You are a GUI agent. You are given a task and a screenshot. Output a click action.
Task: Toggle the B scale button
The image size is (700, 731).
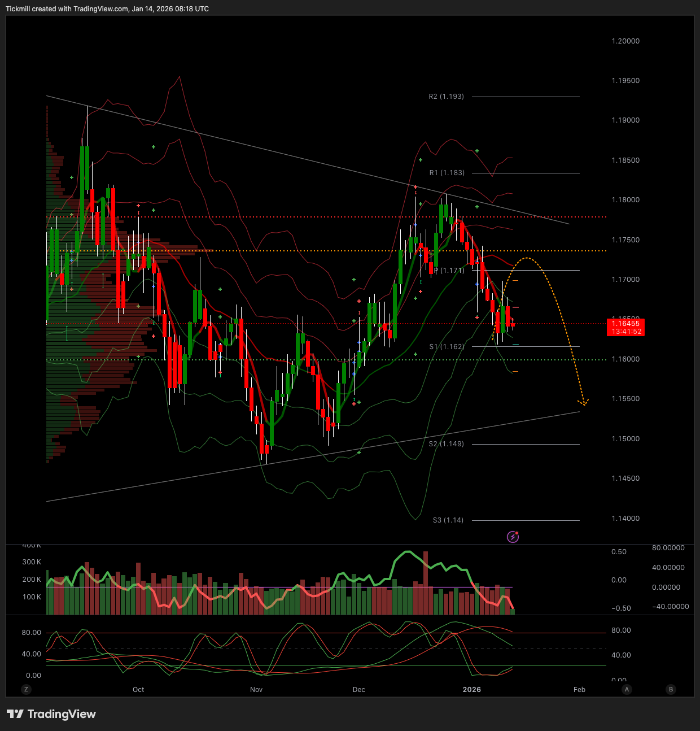tap(671, 689)
